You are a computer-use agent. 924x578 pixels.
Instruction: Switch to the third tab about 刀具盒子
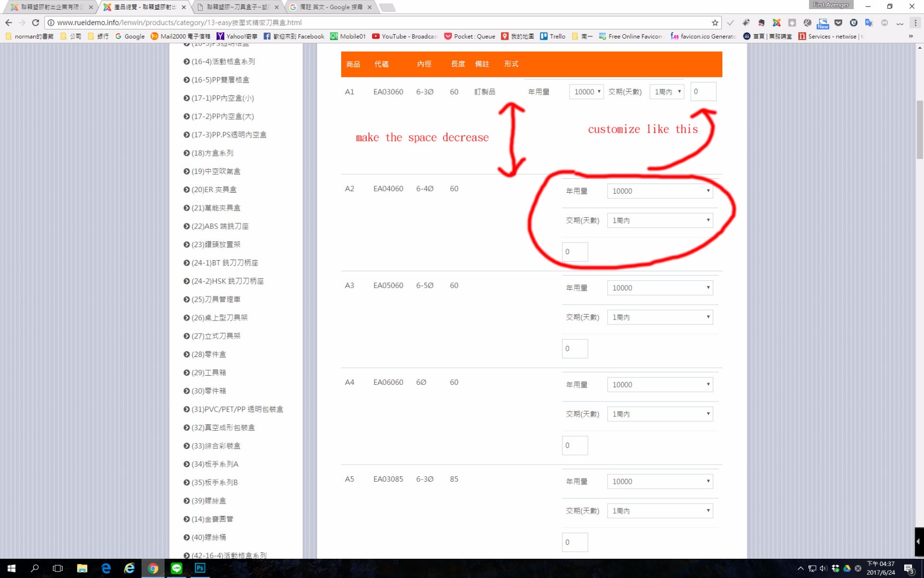coord(237,7)
